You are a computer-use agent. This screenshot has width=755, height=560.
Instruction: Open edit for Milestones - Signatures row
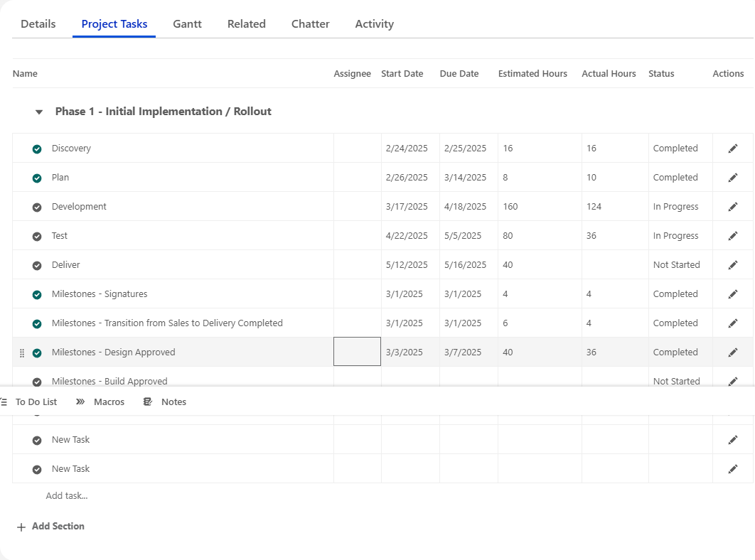733,294
